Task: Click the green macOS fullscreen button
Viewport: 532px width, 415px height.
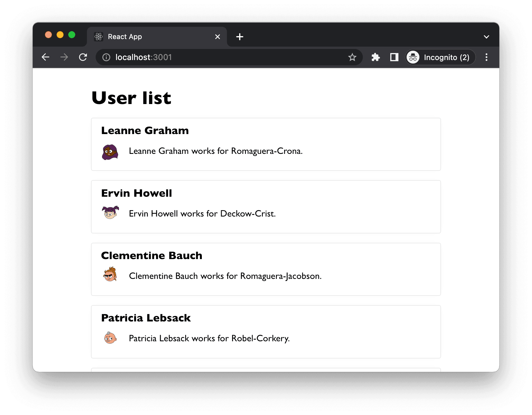Action: (x=72, y=35)
